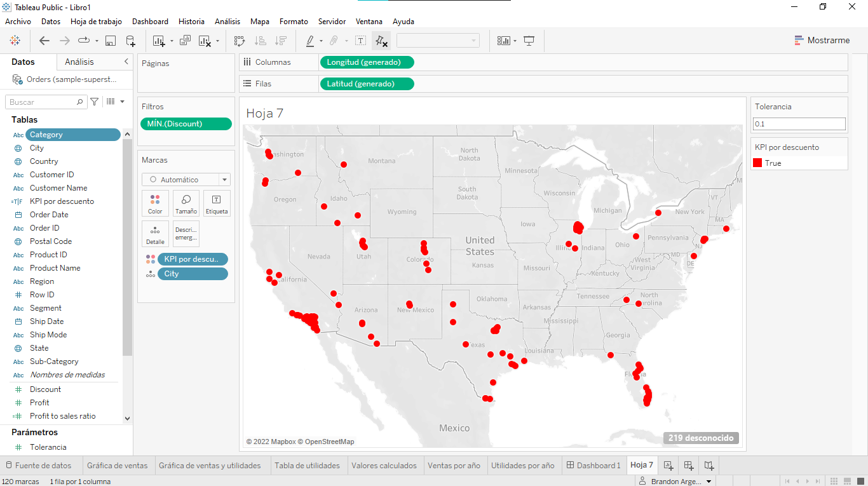Click the KPI por descu.. color pill

(193, 259)
